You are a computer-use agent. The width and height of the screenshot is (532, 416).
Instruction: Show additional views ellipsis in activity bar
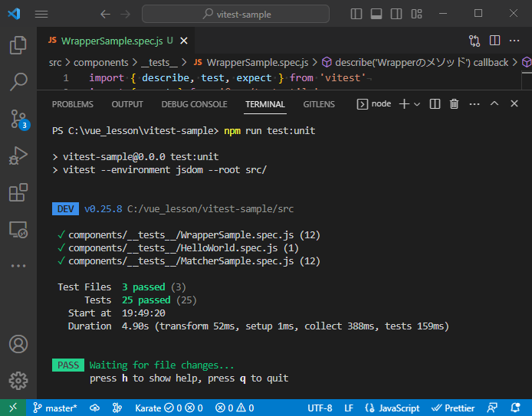pyautogui.click(x=18, y=266)
